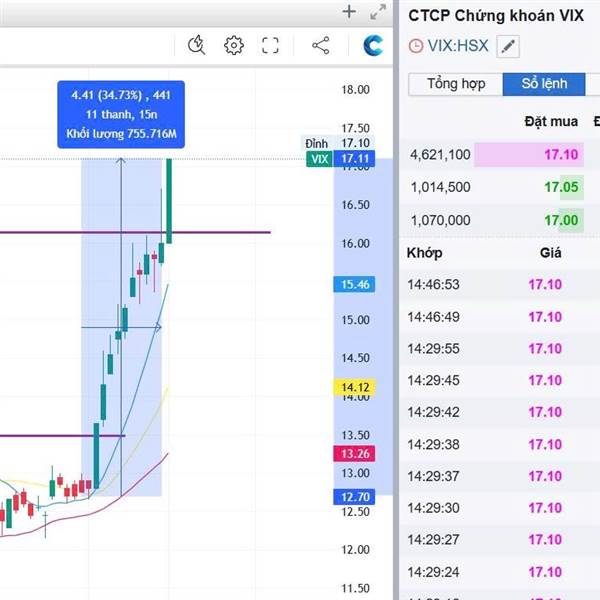This screenshot has height=600, width=600.
Task: Click the expand-arrows maximize panel icon
Action: 378,12
